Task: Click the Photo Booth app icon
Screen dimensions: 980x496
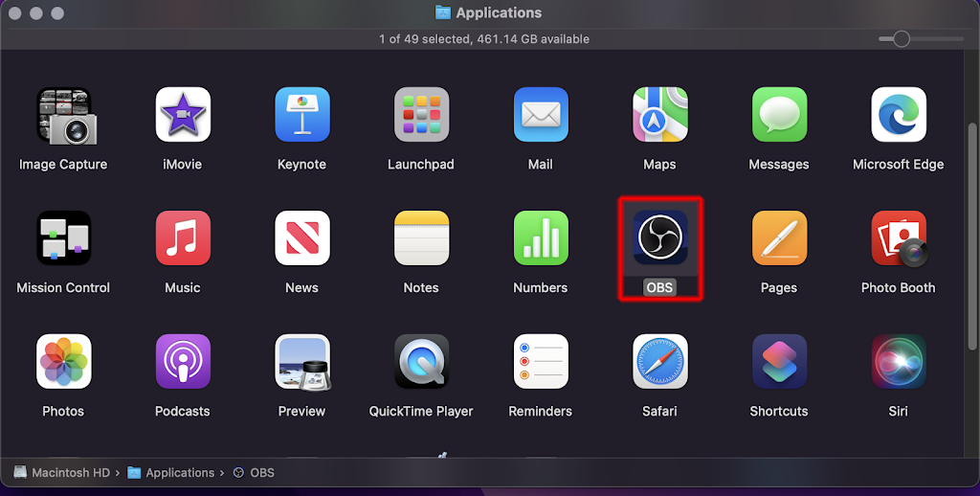Action: (898, 238)
